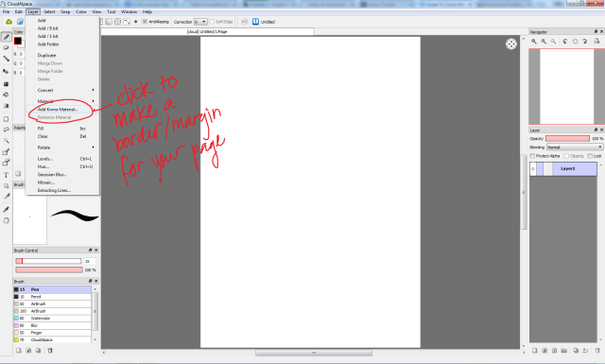Screen dimensions: 605x364
Task: Open the File menu
Action: point(7,11)
